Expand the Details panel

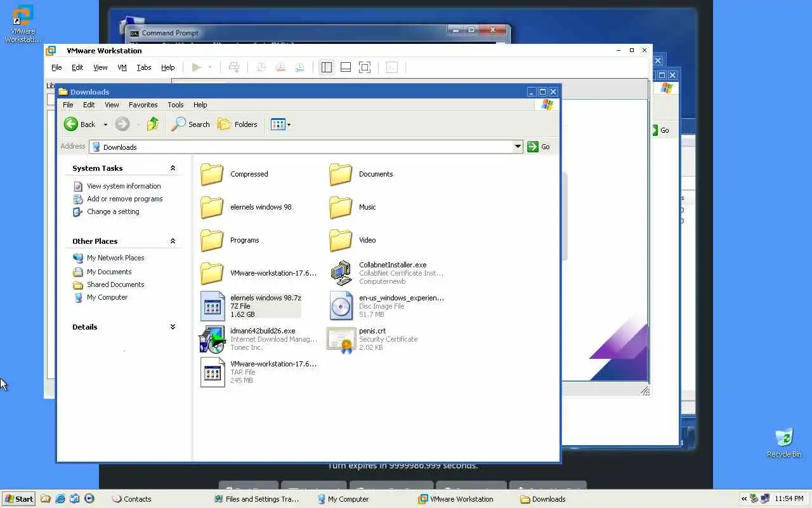pos(173,327)
